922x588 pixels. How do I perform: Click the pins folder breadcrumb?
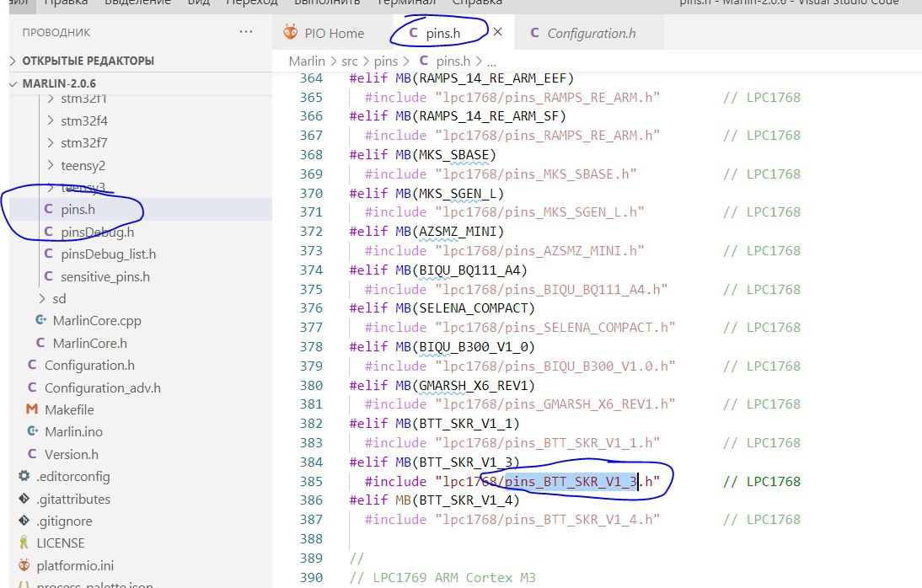pos(386,61)
